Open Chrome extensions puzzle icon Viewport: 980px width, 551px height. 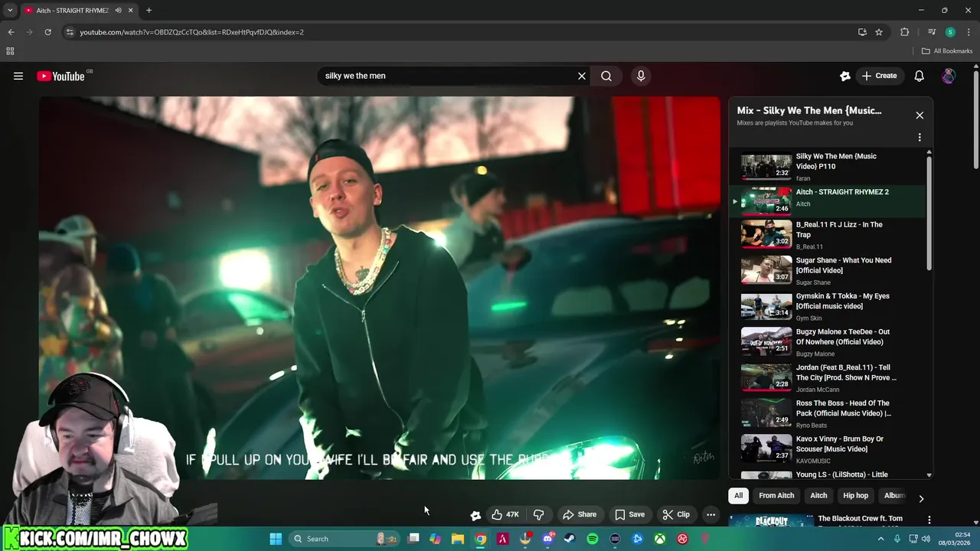(x=904, y=32)
